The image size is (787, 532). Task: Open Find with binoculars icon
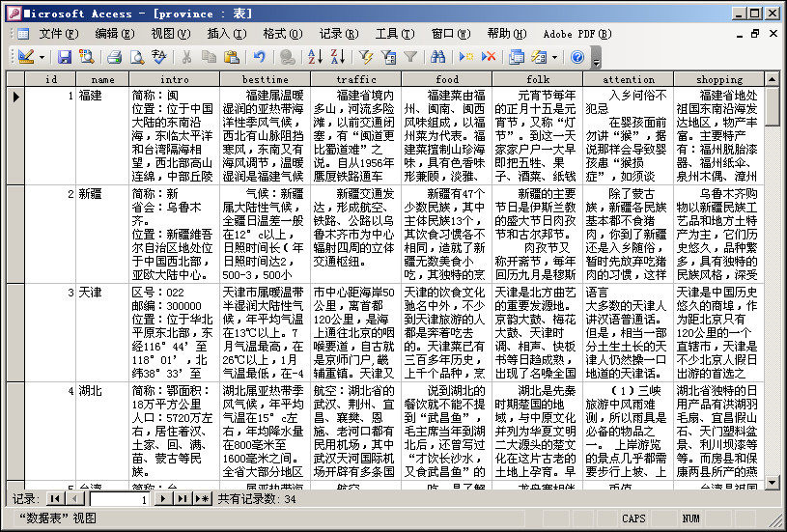click(438, 57)
